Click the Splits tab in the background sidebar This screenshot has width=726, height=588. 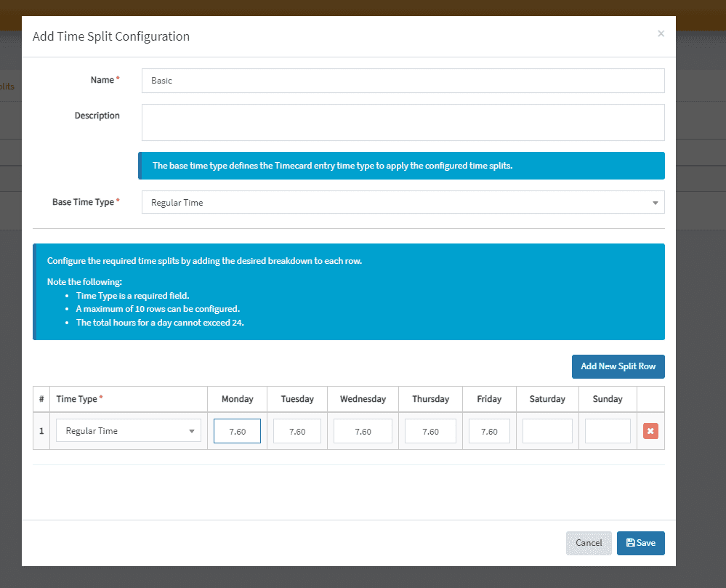coord(7,86)
